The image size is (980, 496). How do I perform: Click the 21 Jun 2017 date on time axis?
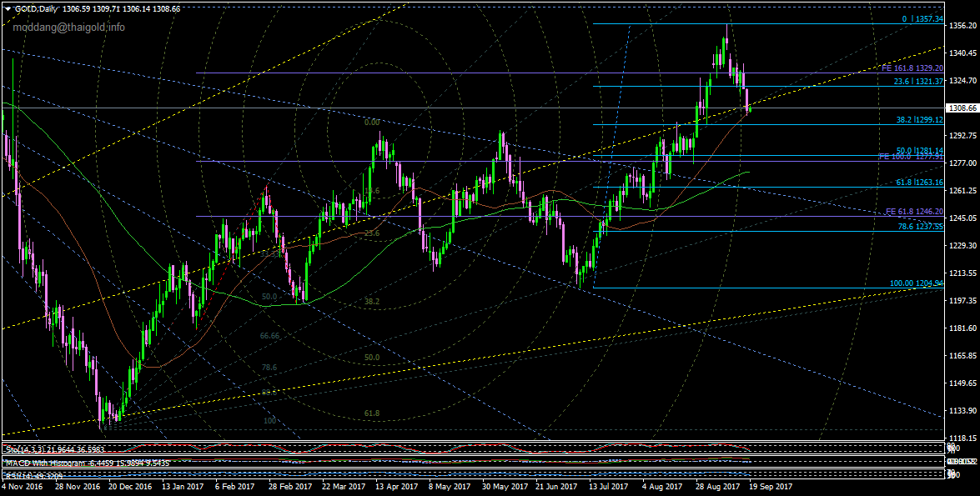(x=558, y=486)
